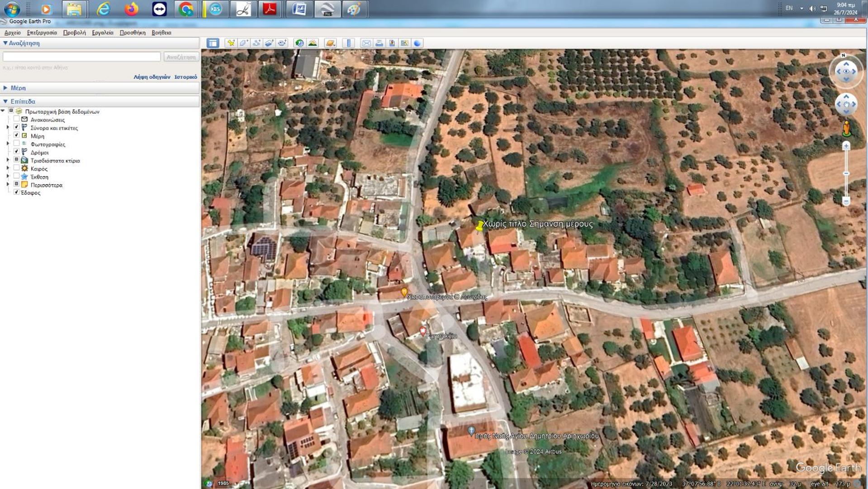The image size is (868, 489).
Task: Expand the Τρισδιάστατα κτίρια tree node
Action: (x=8, y=160)
